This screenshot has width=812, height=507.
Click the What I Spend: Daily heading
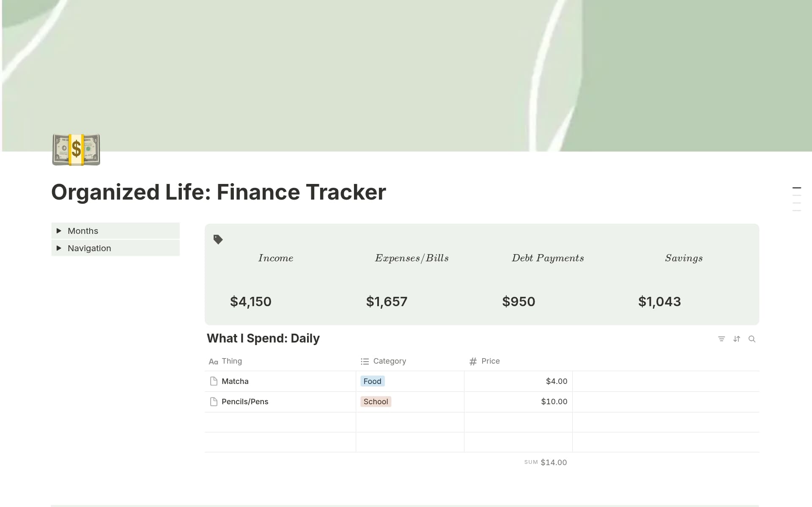pyautogui.click(x=263, y=338)
